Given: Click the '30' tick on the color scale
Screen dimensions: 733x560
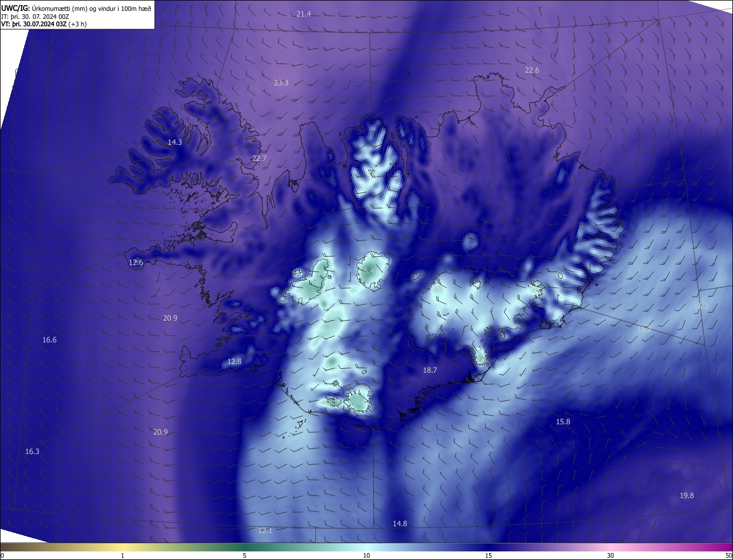Looking at the screenshot, I should tap(610, 555).
